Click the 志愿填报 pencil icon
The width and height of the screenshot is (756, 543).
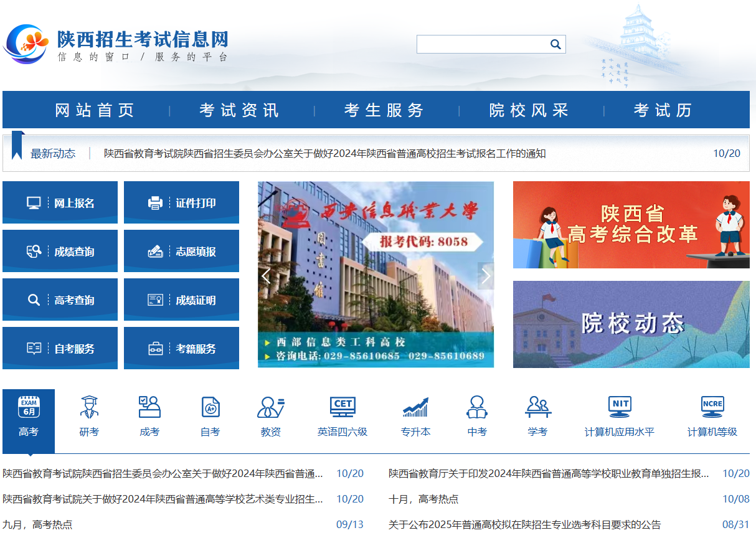pos(155,252)
